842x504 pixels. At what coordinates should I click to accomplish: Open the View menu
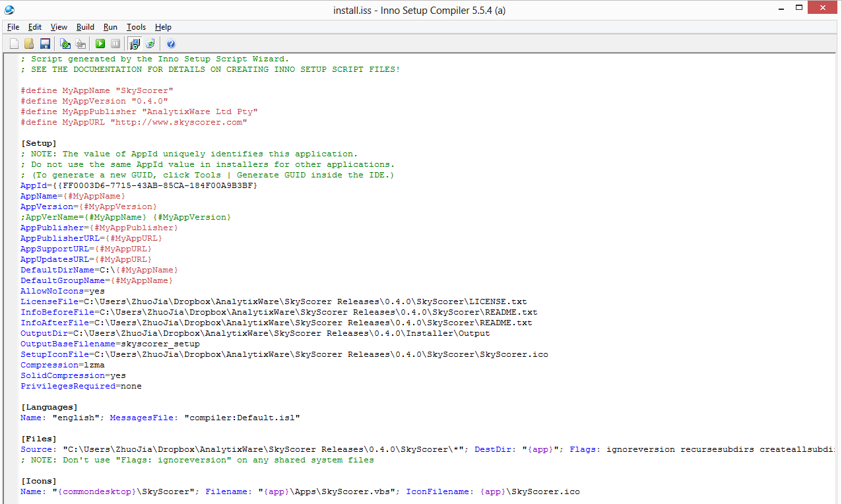[59, 27]
